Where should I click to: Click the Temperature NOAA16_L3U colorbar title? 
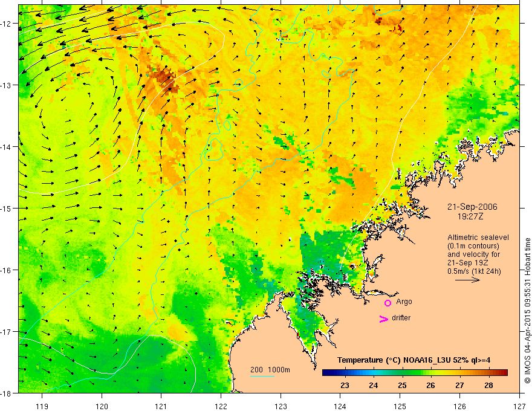coord(414,360)
